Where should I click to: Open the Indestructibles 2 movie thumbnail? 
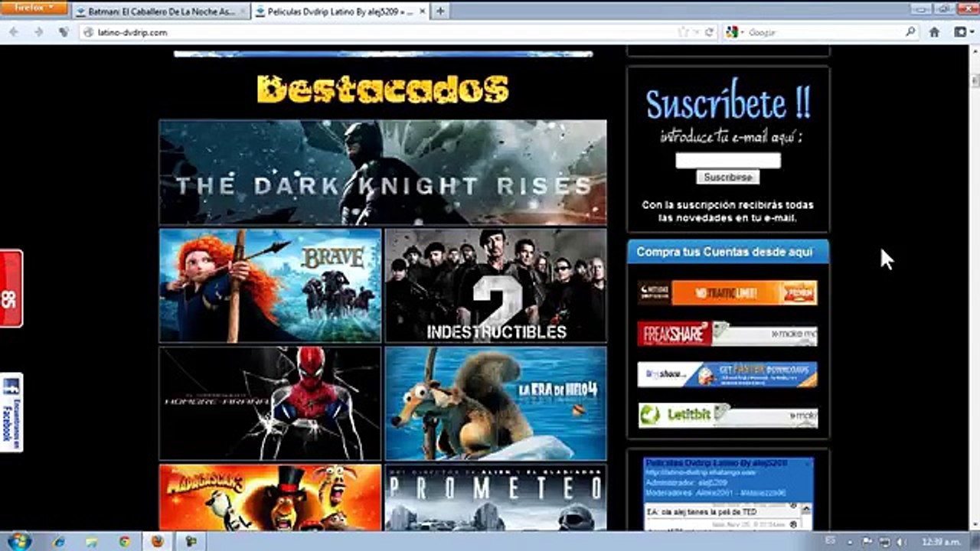(x=495, y=285)
